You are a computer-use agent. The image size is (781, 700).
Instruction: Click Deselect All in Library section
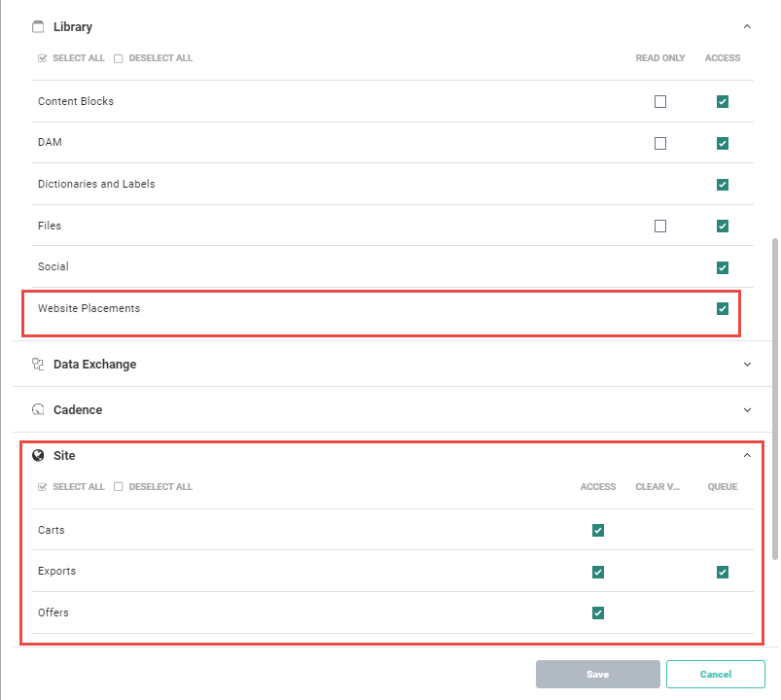click(x=154, y=58)
